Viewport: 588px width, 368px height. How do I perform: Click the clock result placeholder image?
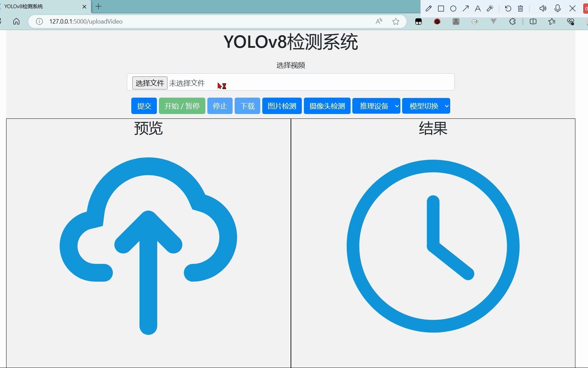pyautogui.click(x=433, y=246)
